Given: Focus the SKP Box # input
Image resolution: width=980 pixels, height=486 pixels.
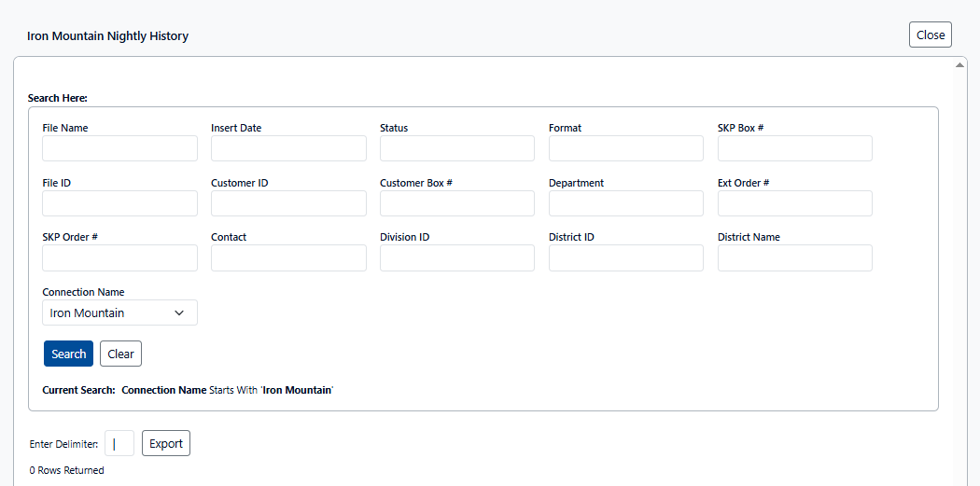Looking at the screenshot, I should [794, 148].
